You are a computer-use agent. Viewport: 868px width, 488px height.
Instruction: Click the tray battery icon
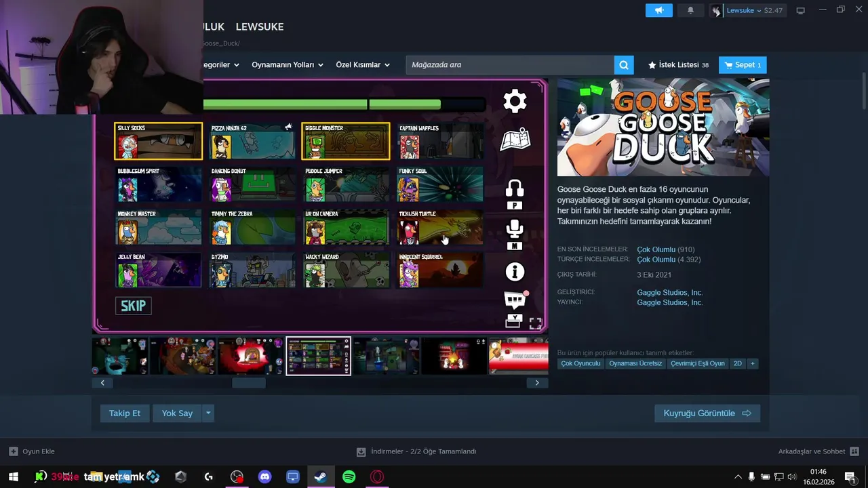[765, 477]
